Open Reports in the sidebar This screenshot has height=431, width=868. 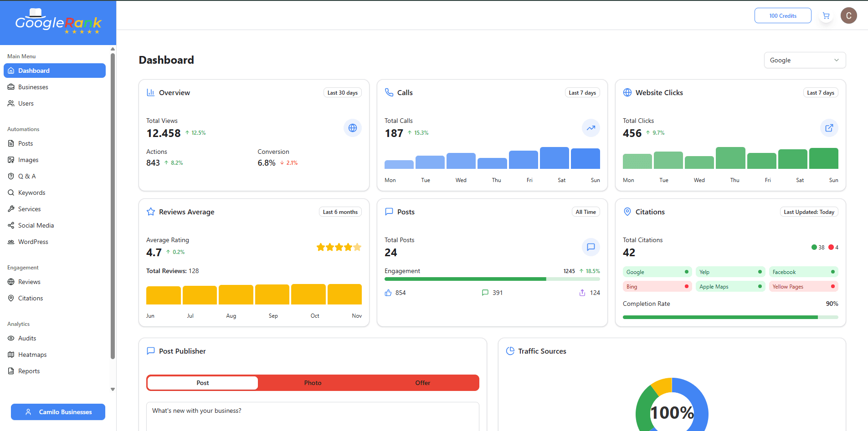point(55,371)
